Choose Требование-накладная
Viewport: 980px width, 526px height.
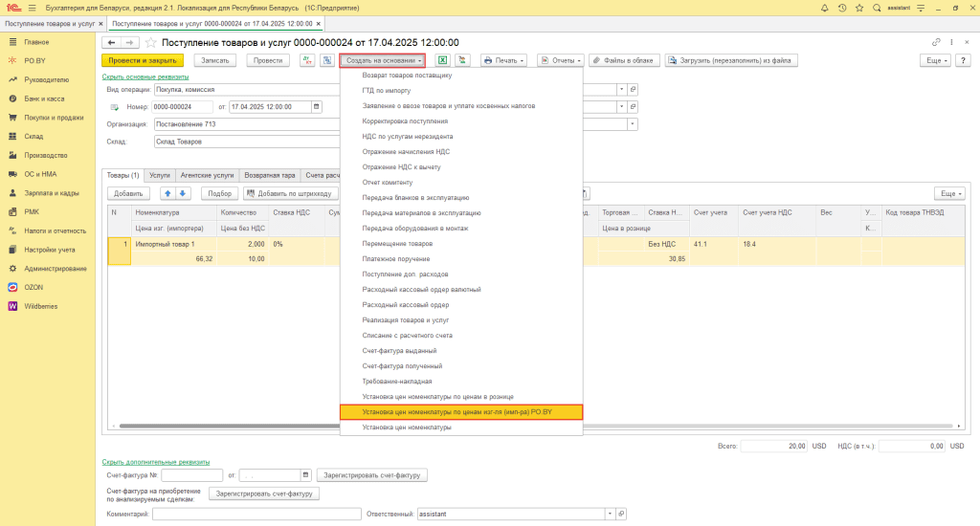coord(397,381)
